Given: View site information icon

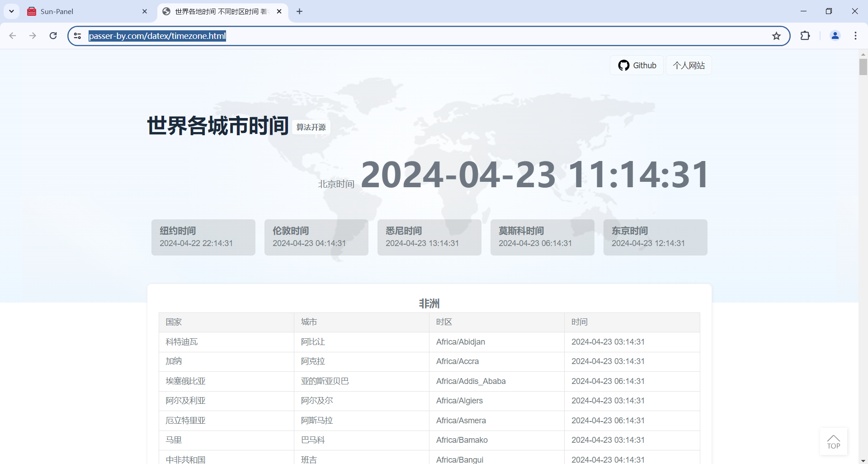Looking at the screenshot, I should tap(77, 36).
